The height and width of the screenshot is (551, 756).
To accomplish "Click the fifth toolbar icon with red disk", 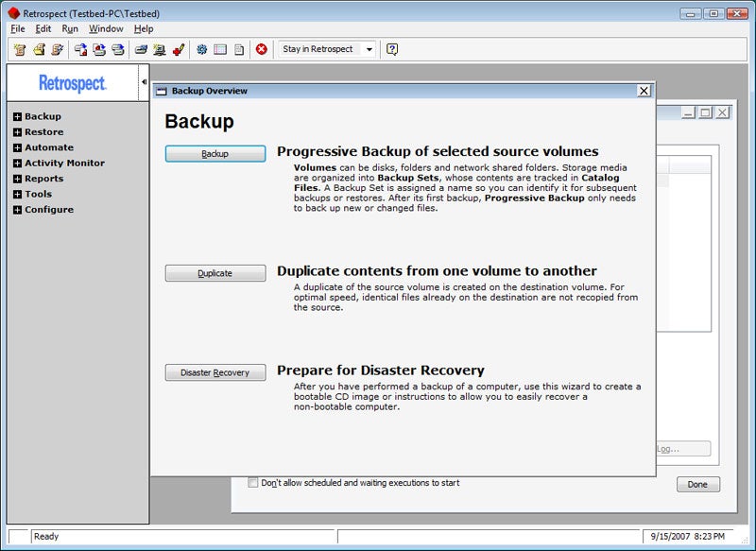I will (x=99, y=49).
